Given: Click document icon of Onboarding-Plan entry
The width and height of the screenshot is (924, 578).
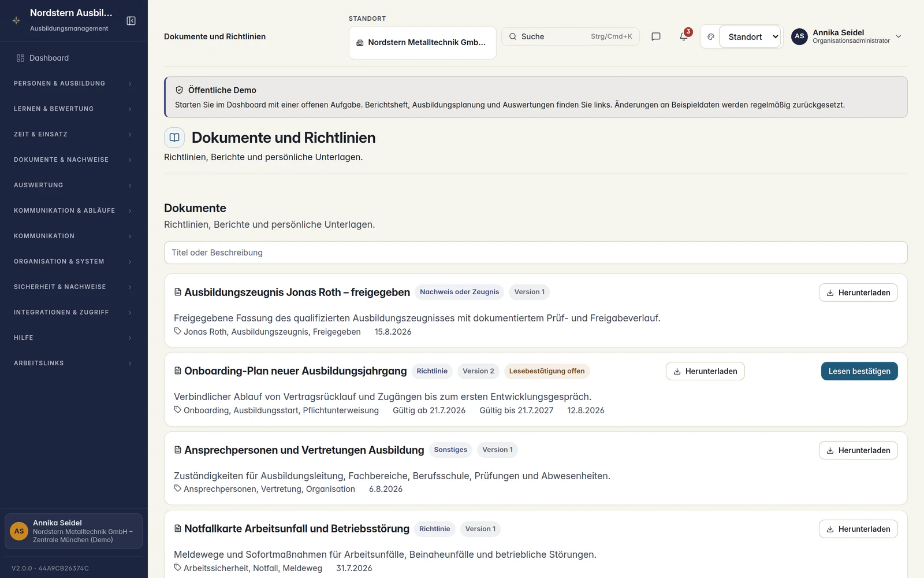Looking at the screenshot, I should click(178, 371).
